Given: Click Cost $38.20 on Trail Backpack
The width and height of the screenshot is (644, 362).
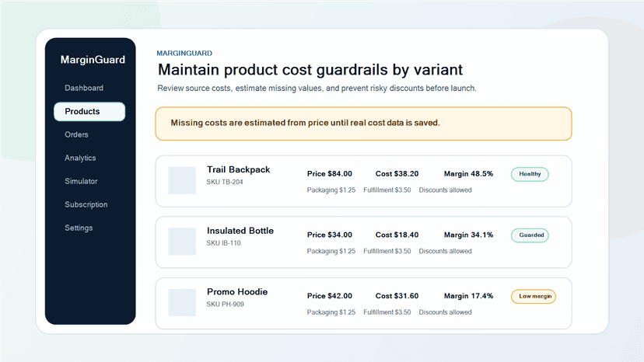Looking at the screenshot, I should pos(397,173).
